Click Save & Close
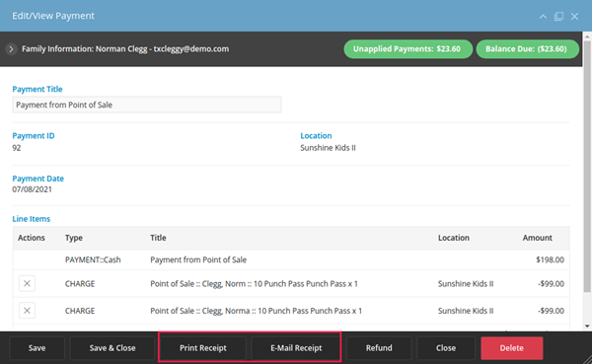Screen dimensions: 592x364 [112, 348]
